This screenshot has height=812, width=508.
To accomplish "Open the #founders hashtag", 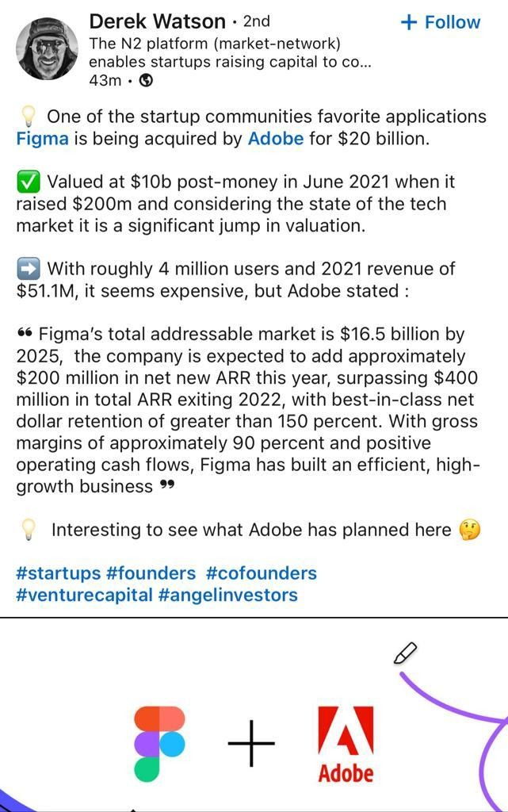I will [x=151, y=573].
